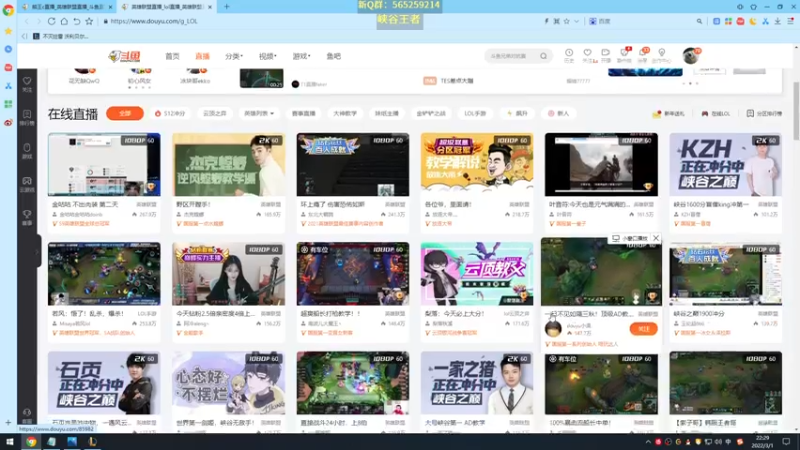Open trophy 赛事 icon in left sidebar
800x450 pixels.
tap(27, 217)
